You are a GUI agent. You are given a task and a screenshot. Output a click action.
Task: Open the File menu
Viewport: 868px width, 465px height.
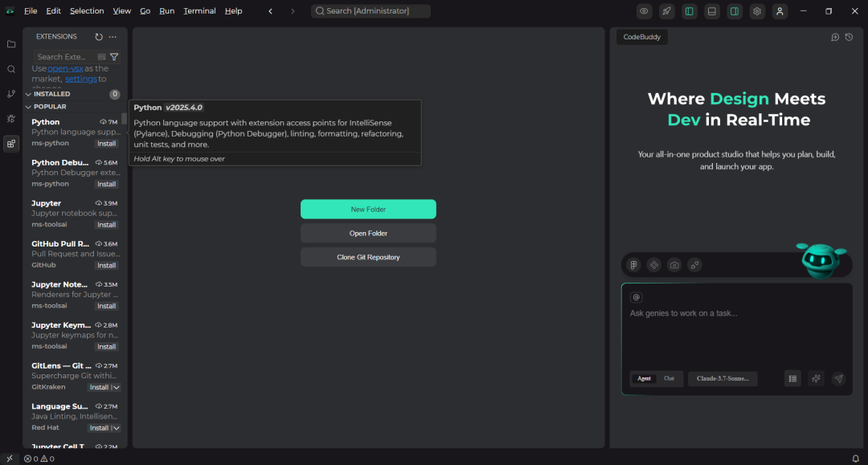(x=31, y=11)
